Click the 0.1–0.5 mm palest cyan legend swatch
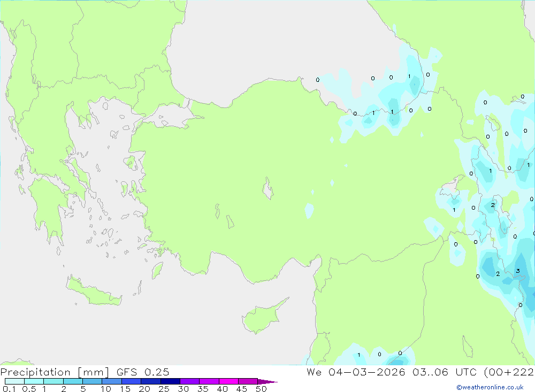Screen dimensions: 535x392 pos(14,381)
